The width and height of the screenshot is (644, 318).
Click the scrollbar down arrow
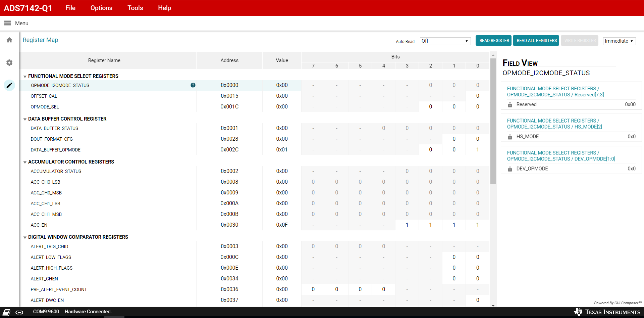coord(493,305)
